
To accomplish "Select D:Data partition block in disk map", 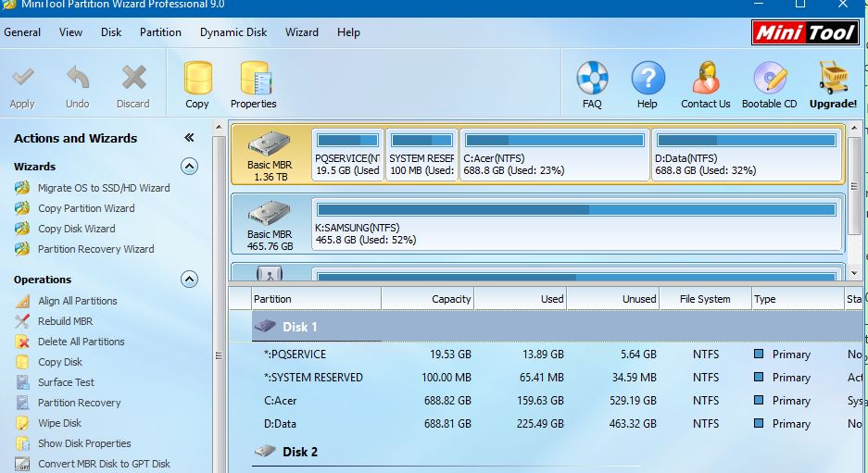I will tap(747, 155).
